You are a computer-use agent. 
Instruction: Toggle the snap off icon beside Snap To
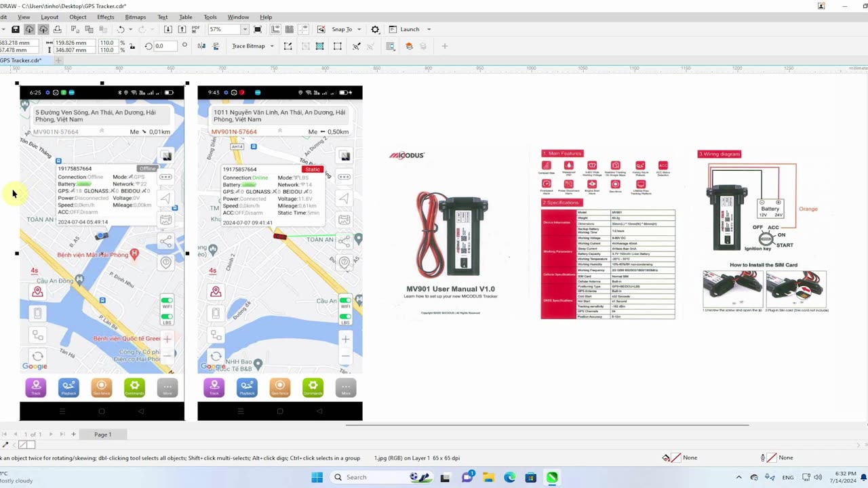321,29
